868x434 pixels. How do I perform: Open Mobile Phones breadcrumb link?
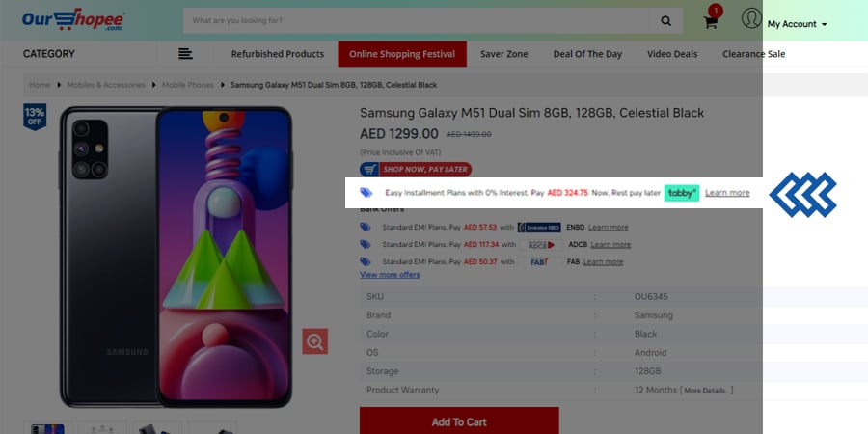188,85
